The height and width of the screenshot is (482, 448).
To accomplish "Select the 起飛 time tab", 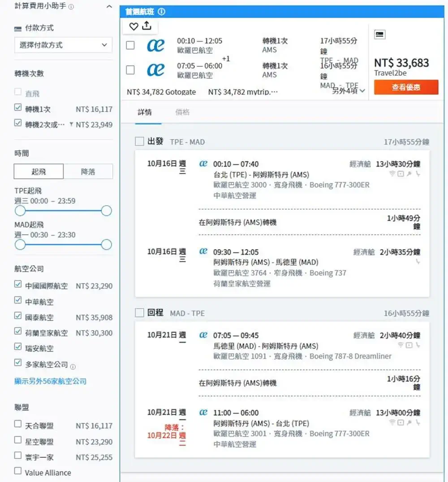I will click(x=39, y=172).
